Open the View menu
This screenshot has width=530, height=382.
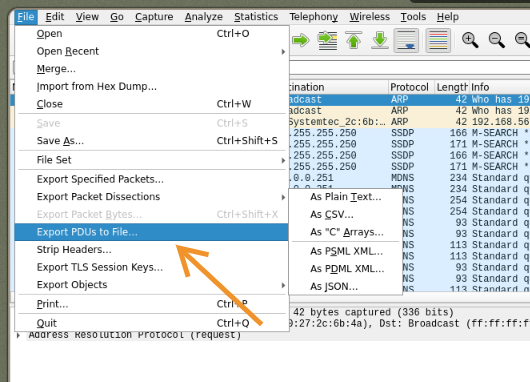tap(87, 17)
